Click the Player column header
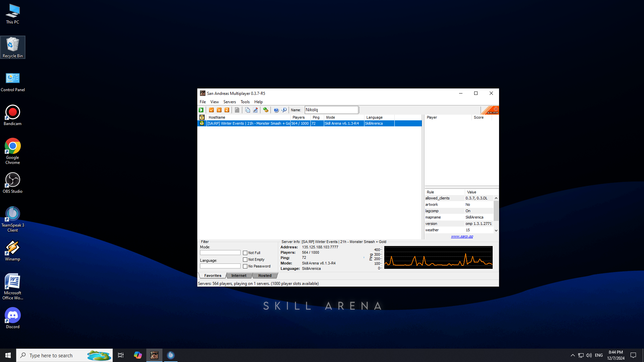The width and height of the screenshot is (644, 362). (448, 117)
